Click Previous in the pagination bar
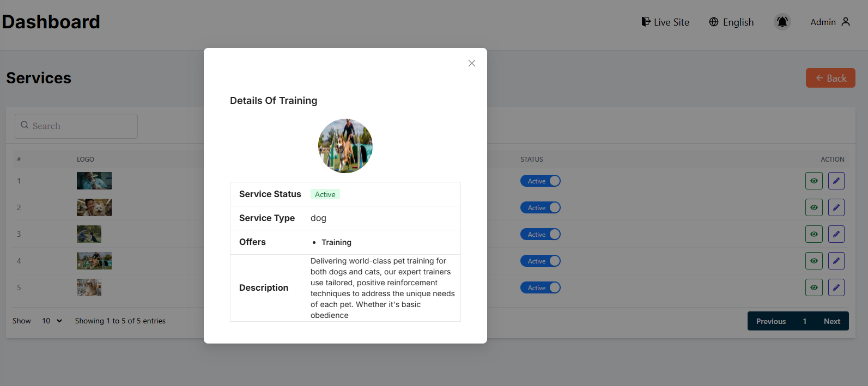 (770, 321)
